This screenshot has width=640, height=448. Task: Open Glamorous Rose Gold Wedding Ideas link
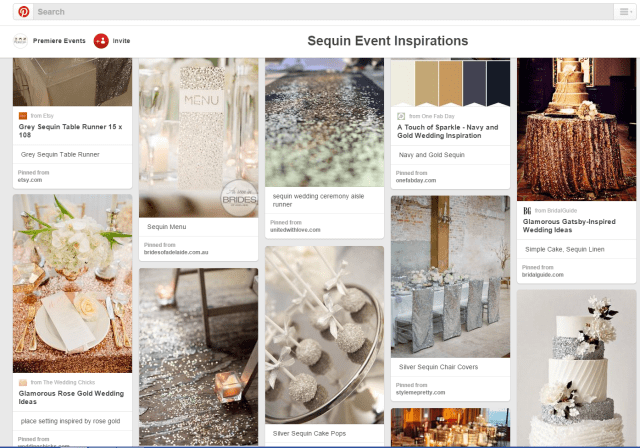71,397
